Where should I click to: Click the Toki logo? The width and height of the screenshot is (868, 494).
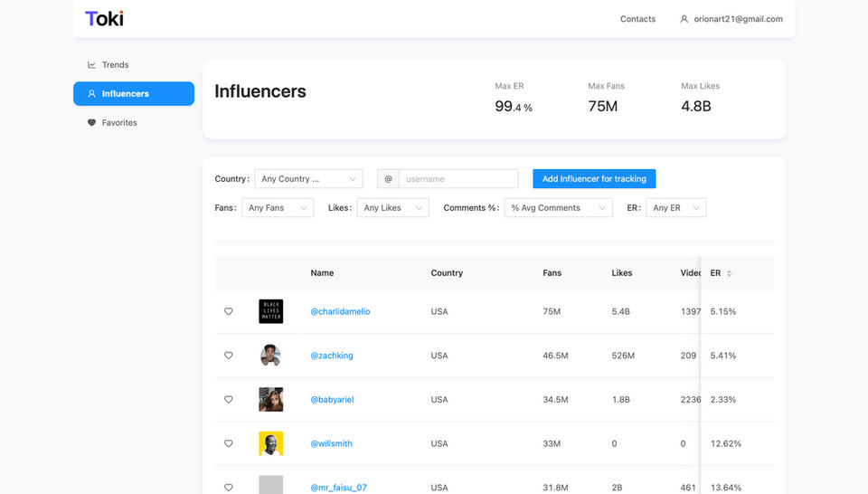pos(104,19)
